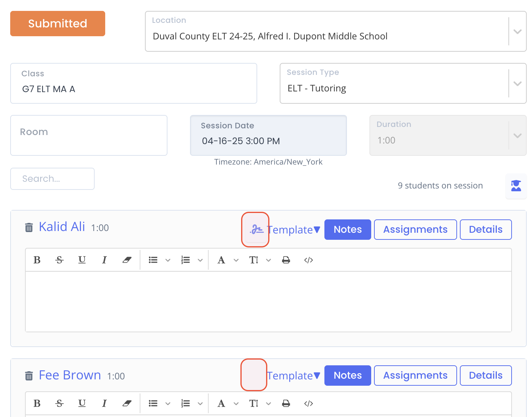Click text size icon in Fee Brown editor

[254, 403]
